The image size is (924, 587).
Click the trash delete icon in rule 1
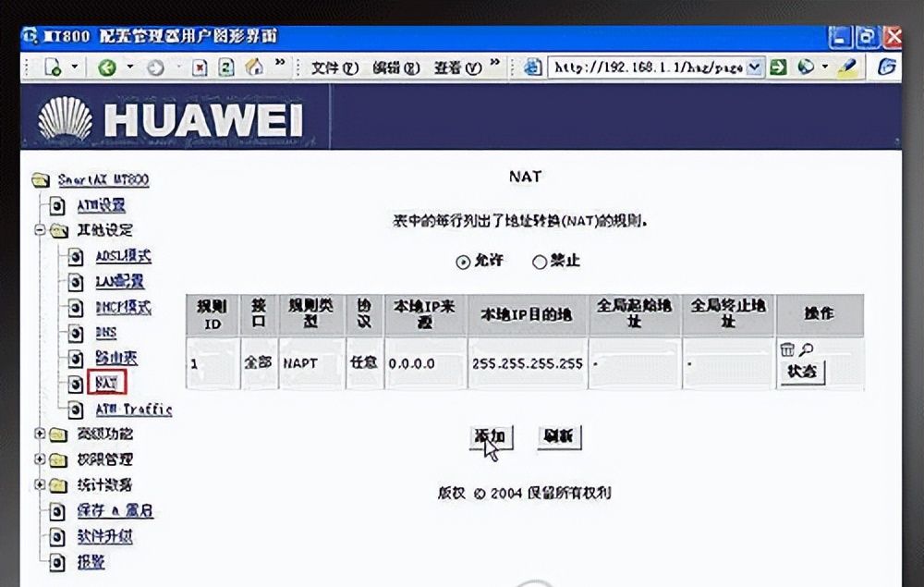pyautogui.click(x=787, y=349)
